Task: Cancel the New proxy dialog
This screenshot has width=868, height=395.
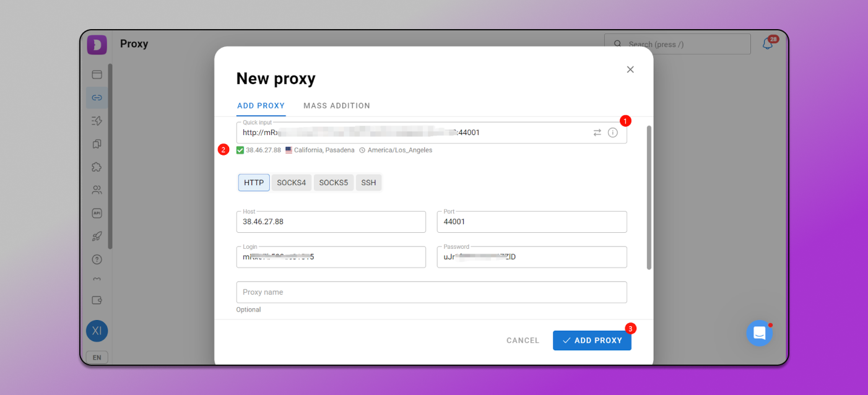Action: [522, 340]
